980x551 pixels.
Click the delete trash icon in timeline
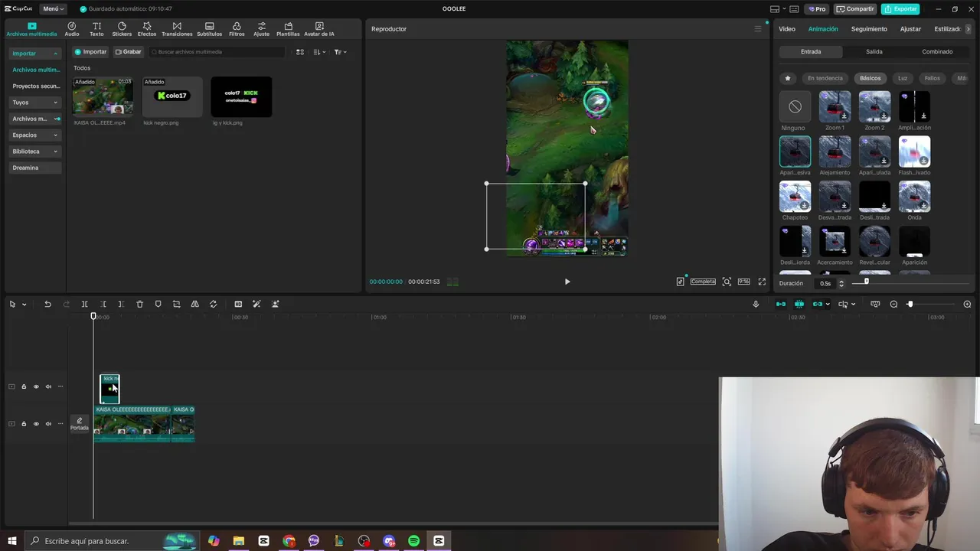tap(139, 304)
